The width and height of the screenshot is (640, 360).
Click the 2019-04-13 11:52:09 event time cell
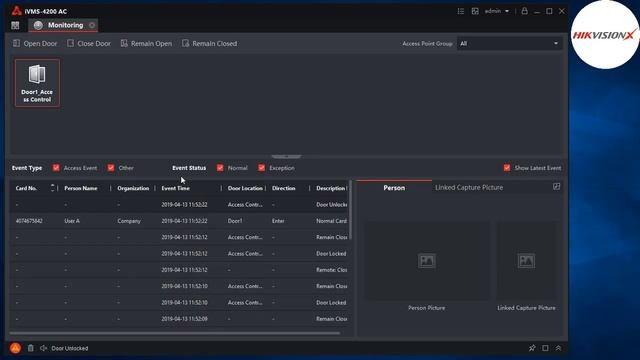[184, 319]
